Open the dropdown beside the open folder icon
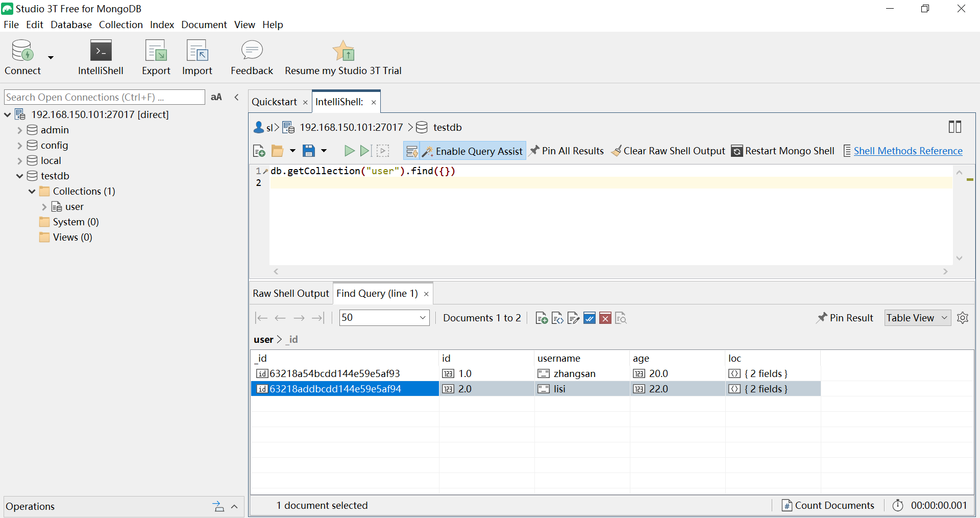980x518 pixels. [x=292, y=151]
